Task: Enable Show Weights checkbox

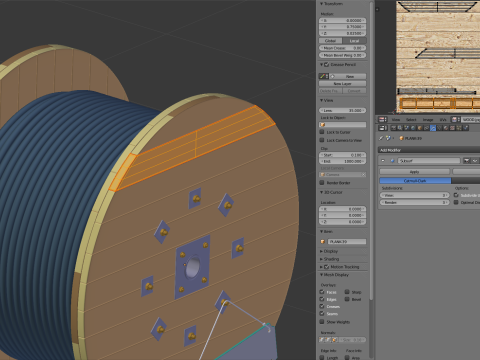Action: (x=322, y=322)
